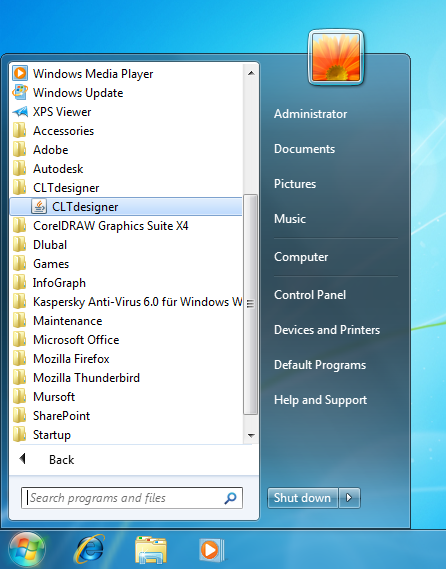Select the Mursoft text label
The image size is (446, 569).
54,396
